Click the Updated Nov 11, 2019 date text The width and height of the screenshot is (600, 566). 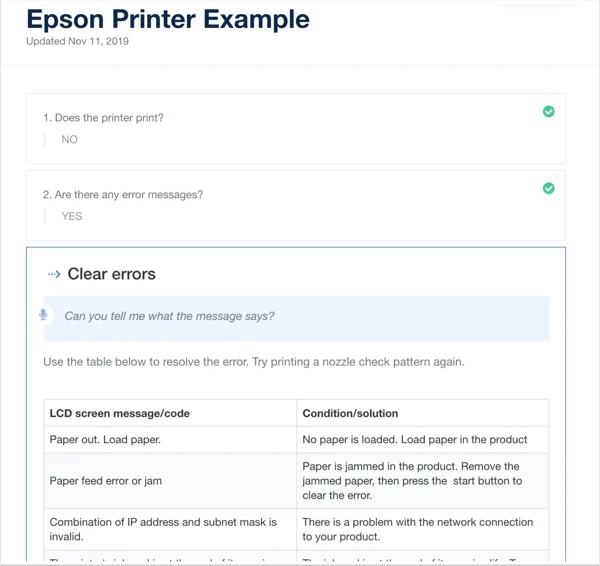[x=77, y=41]
